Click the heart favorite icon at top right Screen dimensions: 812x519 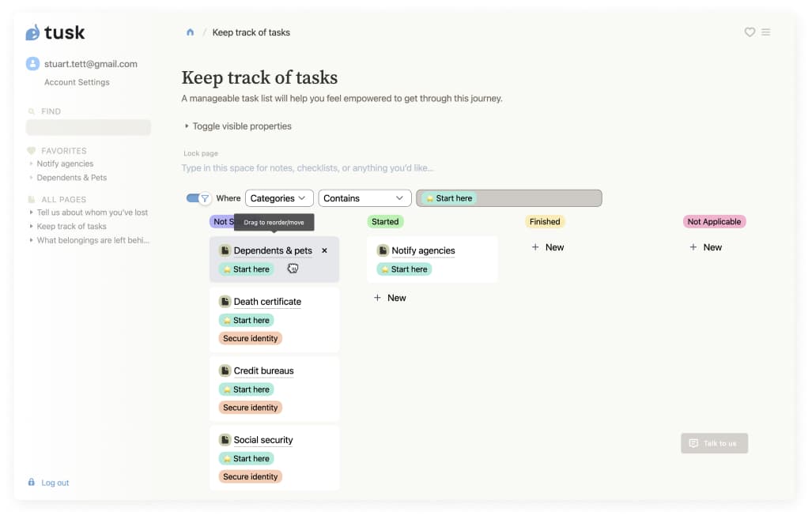pyautogui.click(x=750, y=32)
